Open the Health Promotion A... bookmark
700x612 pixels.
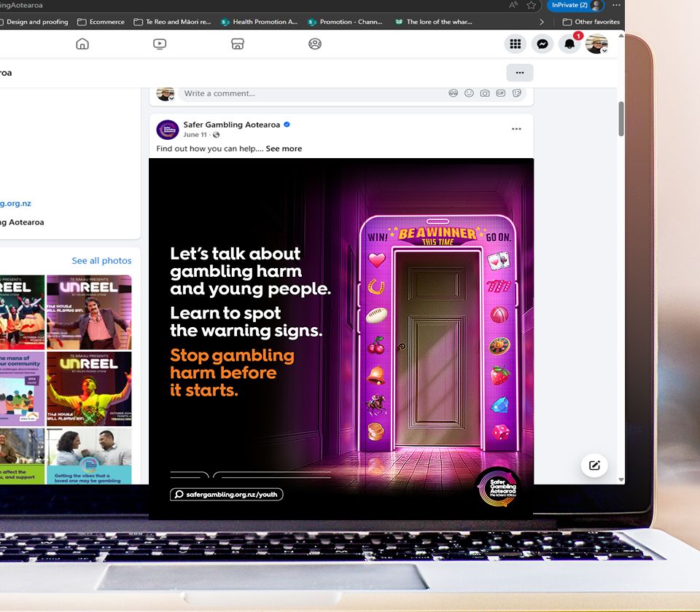(x=260, y=22)
